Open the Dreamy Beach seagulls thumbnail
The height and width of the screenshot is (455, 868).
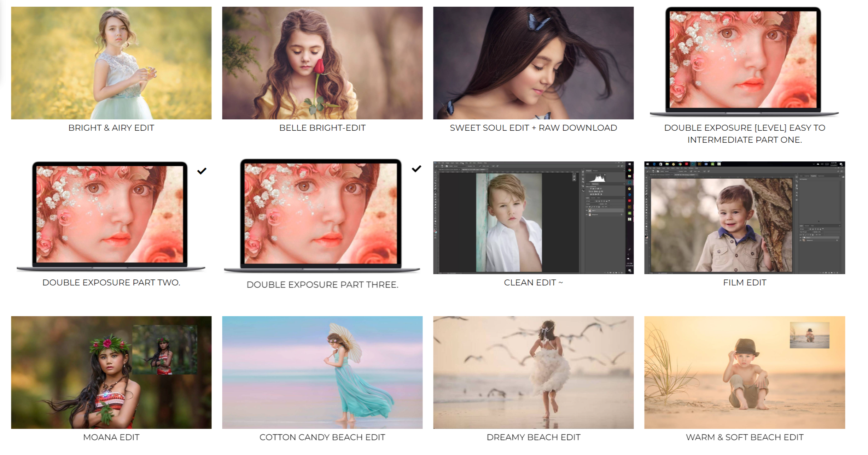point(533,372)
